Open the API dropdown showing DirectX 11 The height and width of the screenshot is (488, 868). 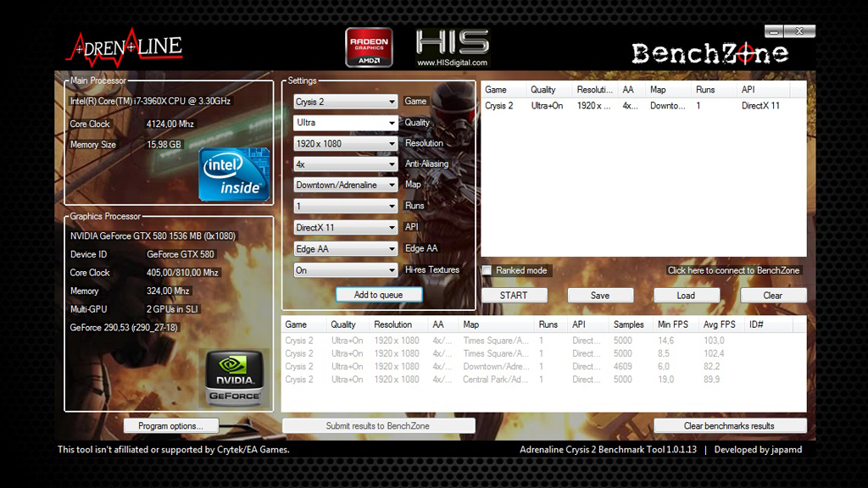coord(345,227)
